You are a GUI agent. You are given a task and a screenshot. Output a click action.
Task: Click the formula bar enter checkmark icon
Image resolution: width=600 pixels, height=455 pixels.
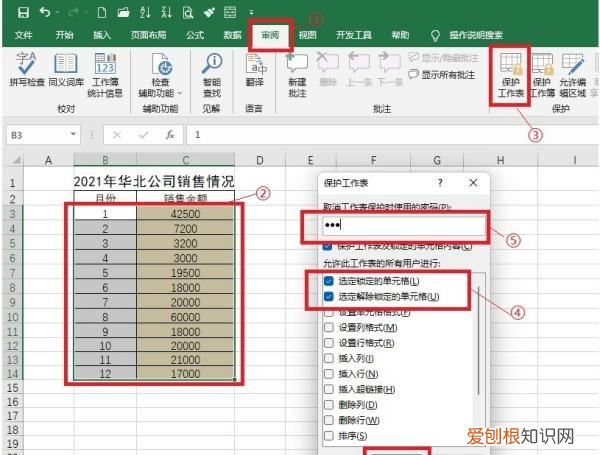click(x=143, y=135)
